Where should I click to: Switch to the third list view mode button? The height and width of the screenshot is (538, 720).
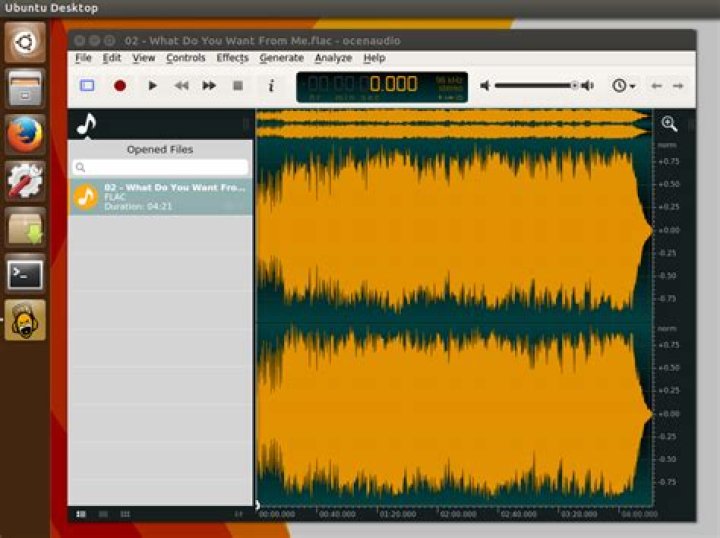pos(125,514)
